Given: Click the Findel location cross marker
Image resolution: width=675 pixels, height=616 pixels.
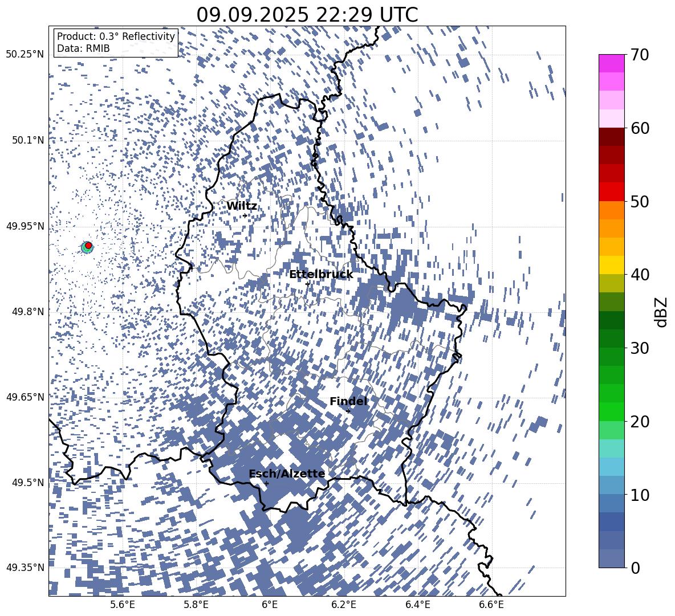Looking at the screenshot, I should [x=348, y=411].
